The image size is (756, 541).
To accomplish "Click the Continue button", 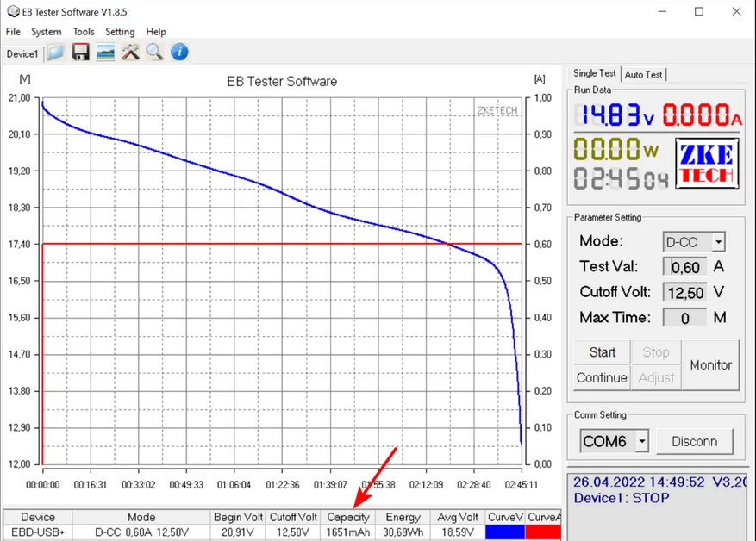I will [x=602, y=377].
